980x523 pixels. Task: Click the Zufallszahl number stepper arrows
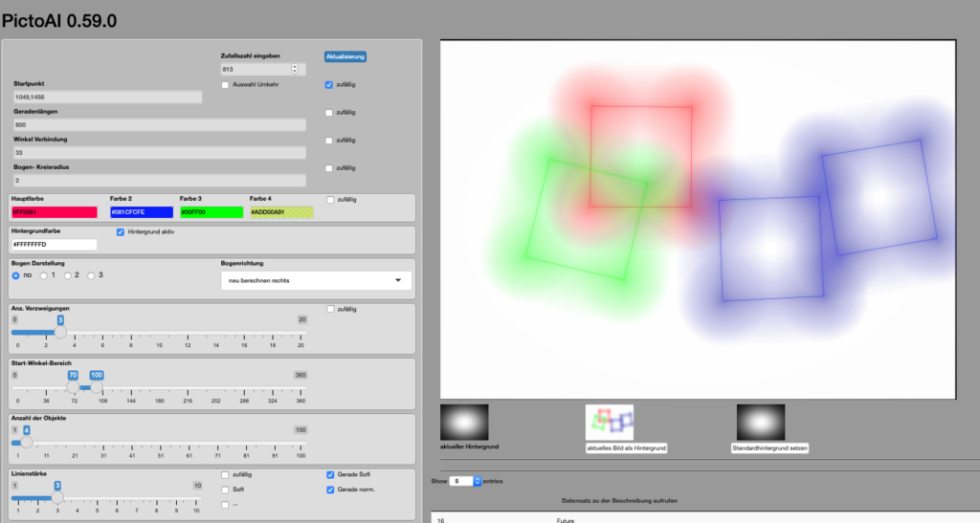[x=295, y=69]
